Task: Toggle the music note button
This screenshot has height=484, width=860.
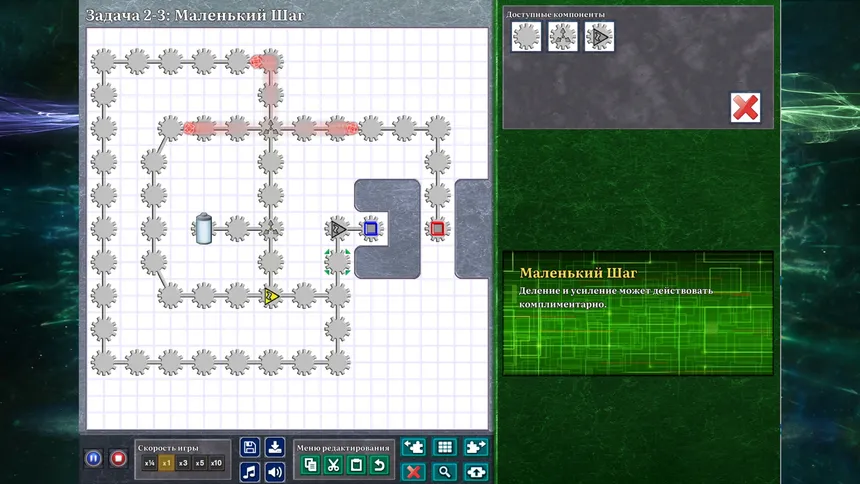Action: (x=250, y=471)
